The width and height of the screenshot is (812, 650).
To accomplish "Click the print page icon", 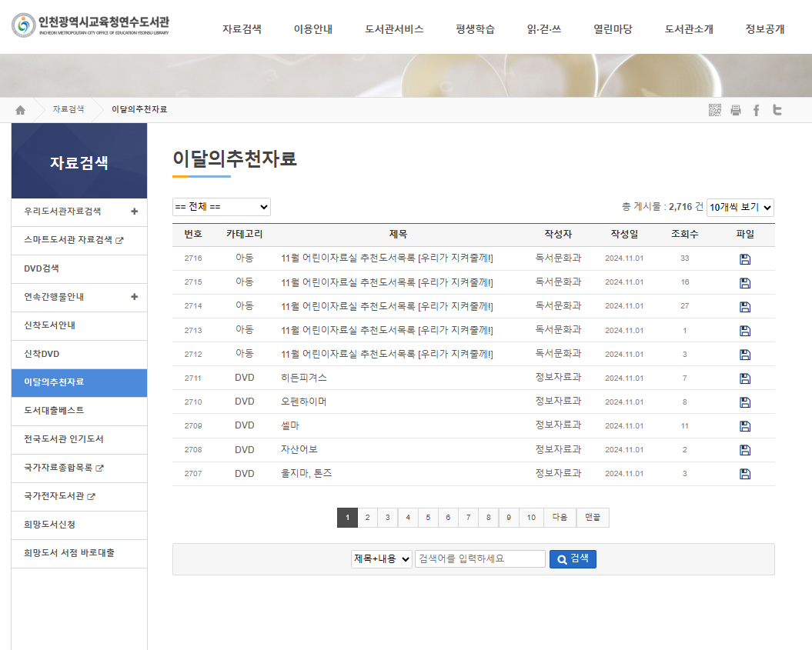I will click(x=736, y=110).
